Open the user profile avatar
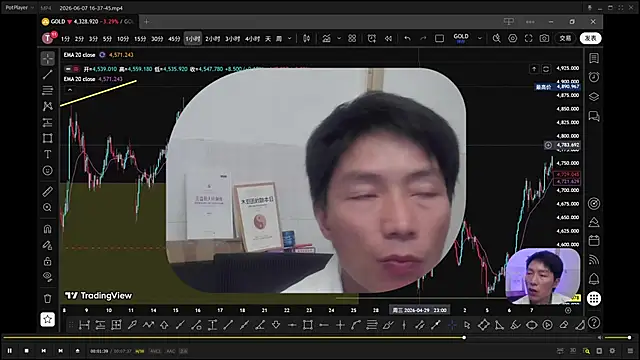The image size is (640, 360). tap(48, 38)
